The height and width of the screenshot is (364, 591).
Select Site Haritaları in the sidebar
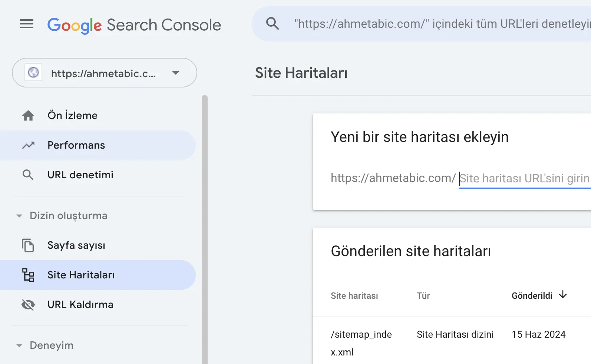click(x=98, y=275)
